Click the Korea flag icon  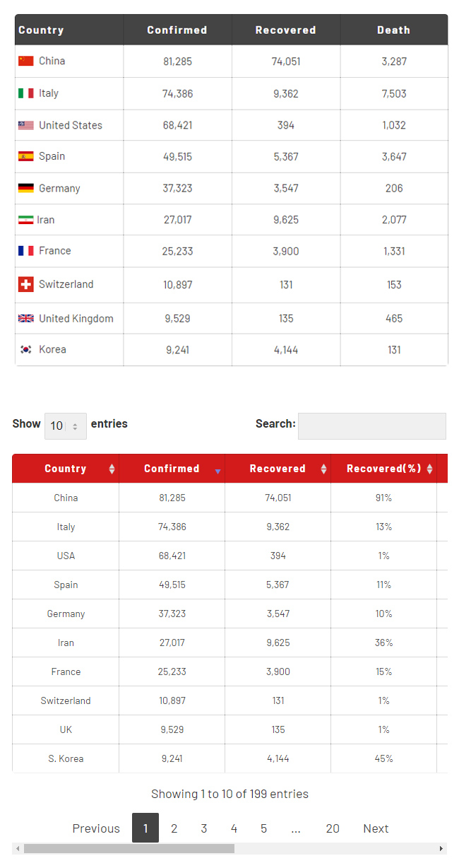26,349
